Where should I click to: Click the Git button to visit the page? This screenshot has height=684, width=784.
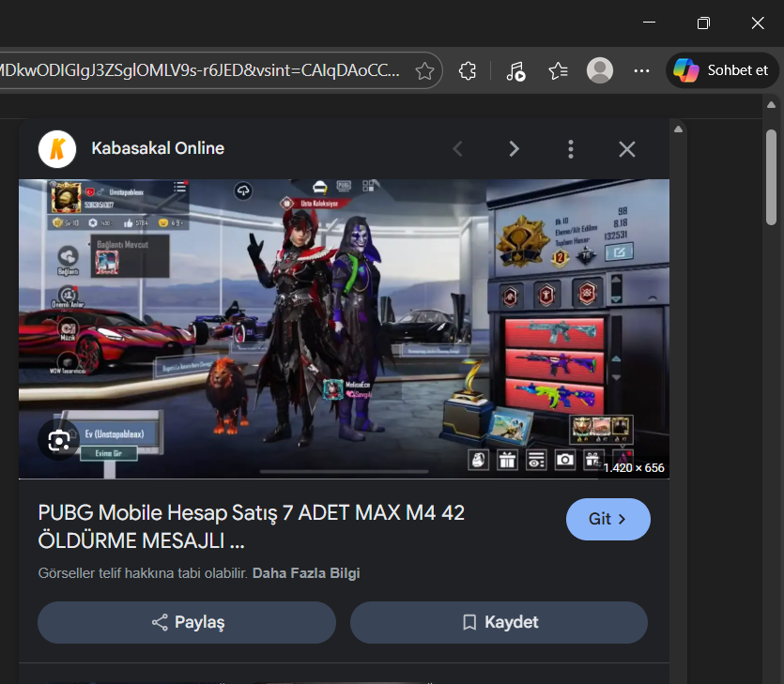pyautogui.click(x=608, y=519)
